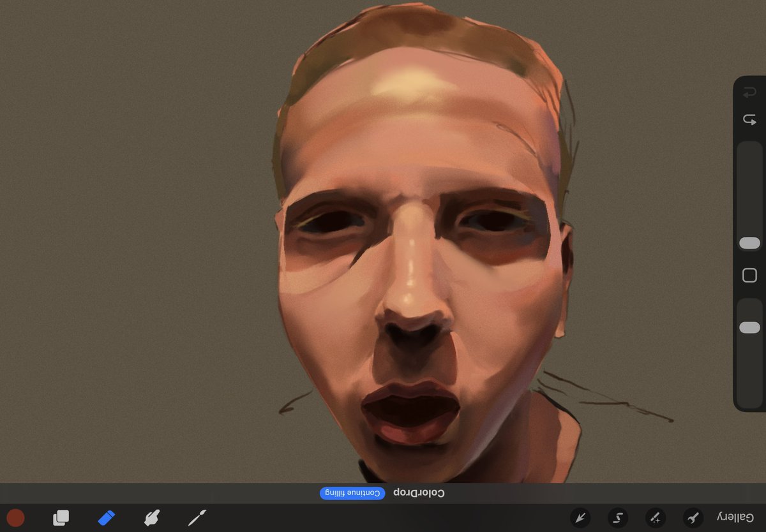This screenshot has width=766, height=532.
Task: Open Adjustments magic wand menu
Action: [x=656, y=517]
